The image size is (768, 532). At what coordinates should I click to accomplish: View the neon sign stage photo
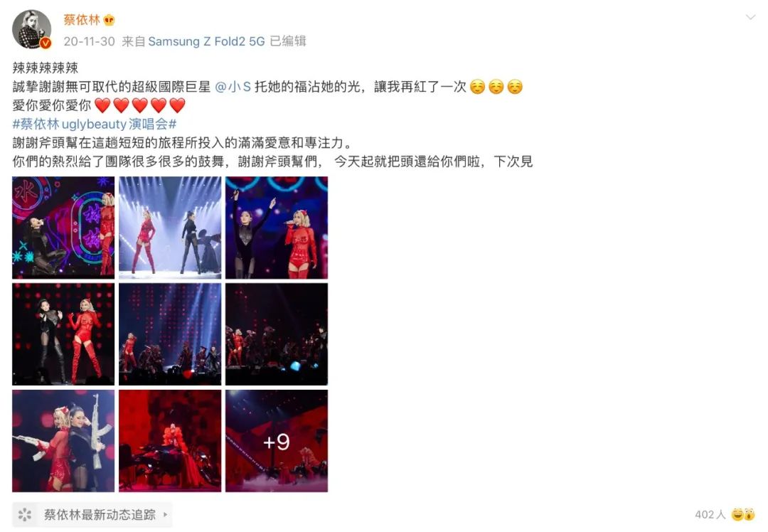coord(63,228)
